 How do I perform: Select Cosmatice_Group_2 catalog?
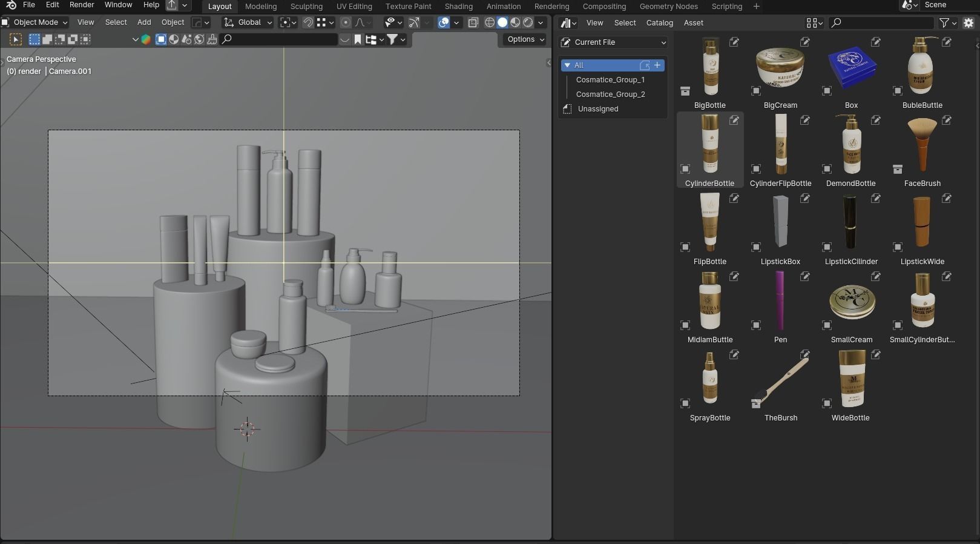610,95
